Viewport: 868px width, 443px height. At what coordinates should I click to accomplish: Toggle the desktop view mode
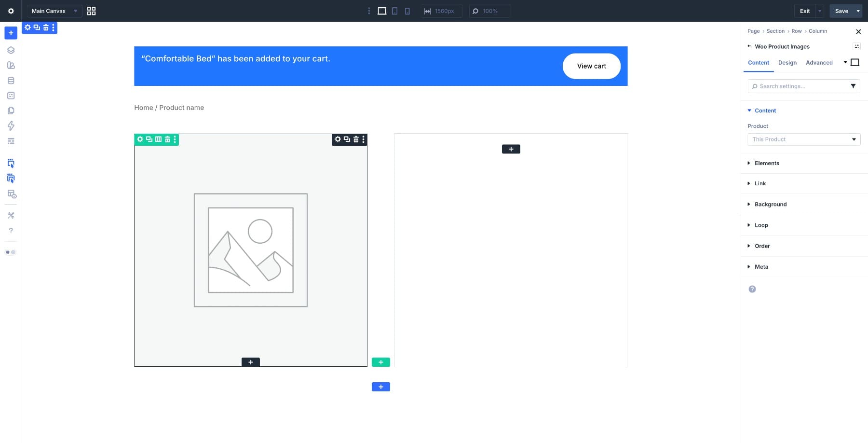(x=382, y=11)
